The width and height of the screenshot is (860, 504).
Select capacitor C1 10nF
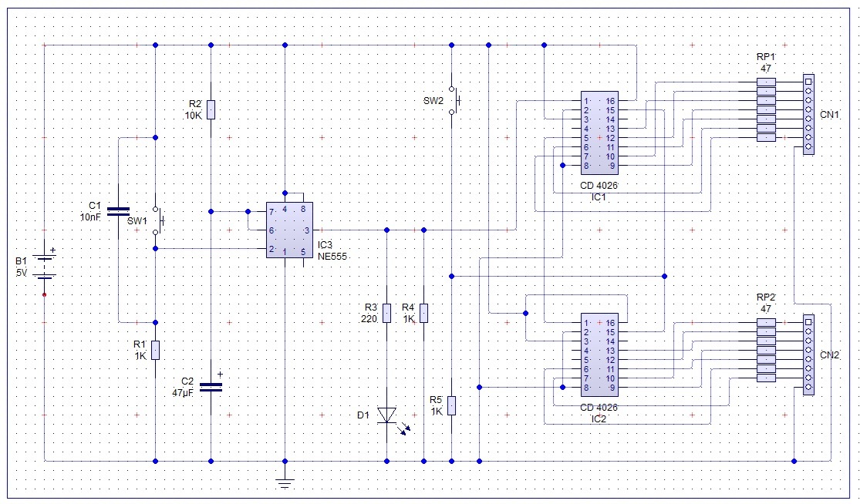point(119,211)
